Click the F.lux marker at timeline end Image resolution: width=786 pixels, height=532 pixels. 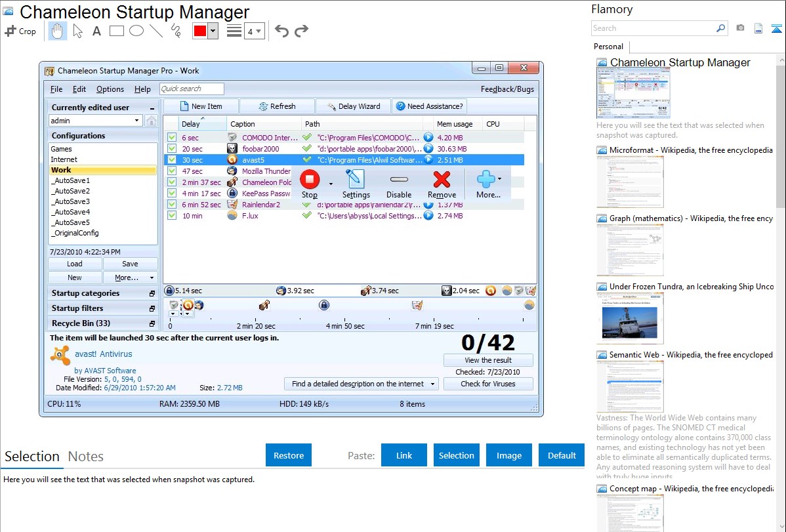tap(529, 305)
